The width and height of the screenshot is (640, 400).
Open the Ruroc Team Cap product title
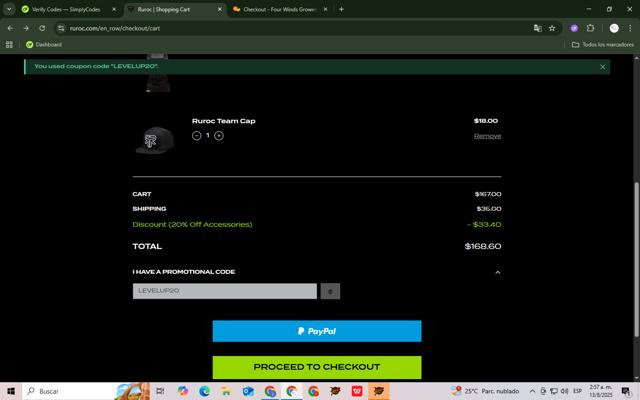(224, 121)
